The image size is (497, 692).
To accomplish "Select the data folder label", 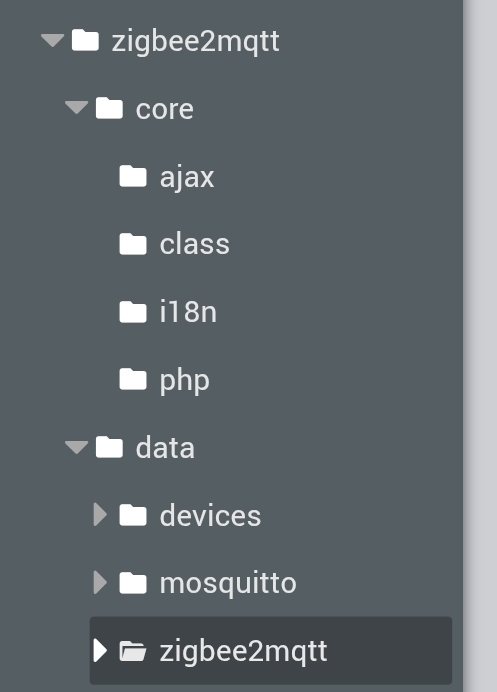I will (x=165, y=448).
